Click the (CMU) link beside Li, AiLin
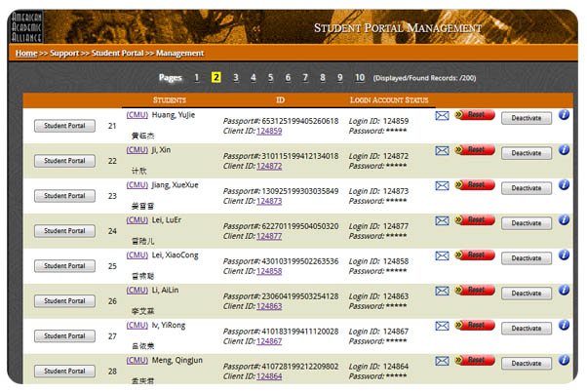 (x=137, y=291)
